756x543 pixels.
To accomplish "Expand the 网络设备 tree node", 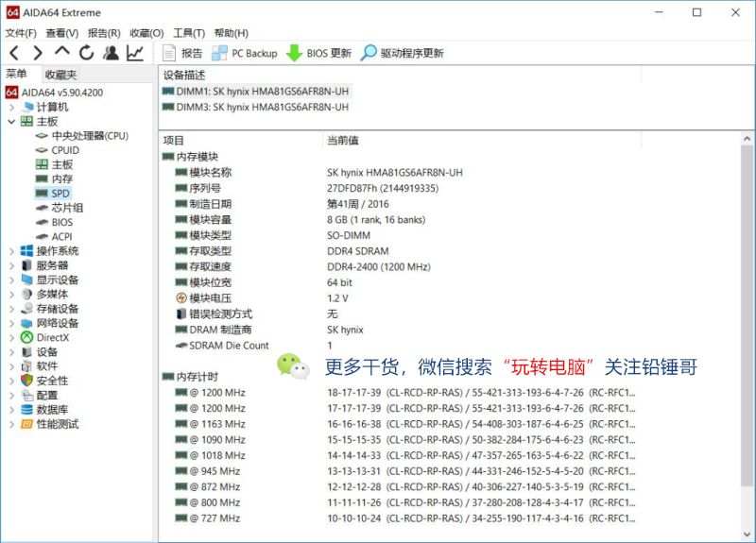I will (x=11, y=323).
